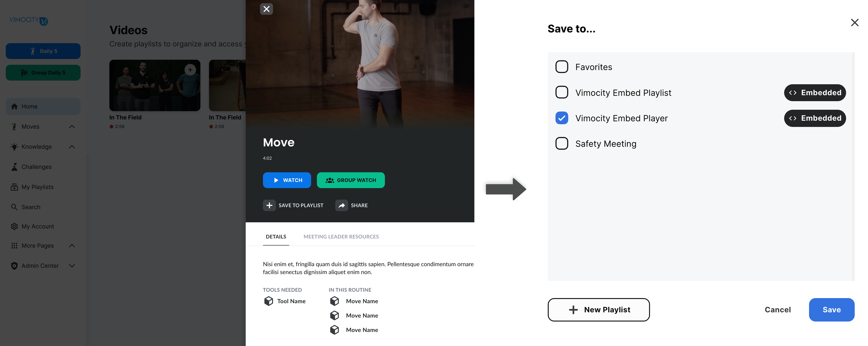Image resolution: width=868 pixels, height=346 pixels.
Task: Click the Play triangle in Watch button
Action: [x=276, y=180]
